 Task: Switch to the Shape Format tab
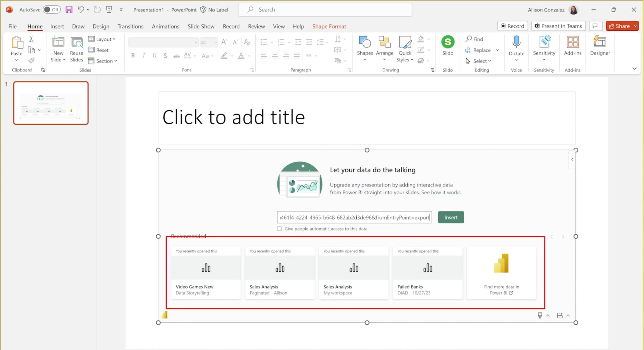(x=329, y=26)
